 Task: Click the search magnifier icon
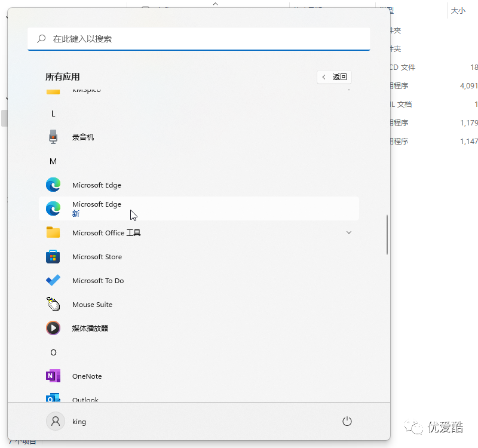pyautogui.click(x=41, y=39)
